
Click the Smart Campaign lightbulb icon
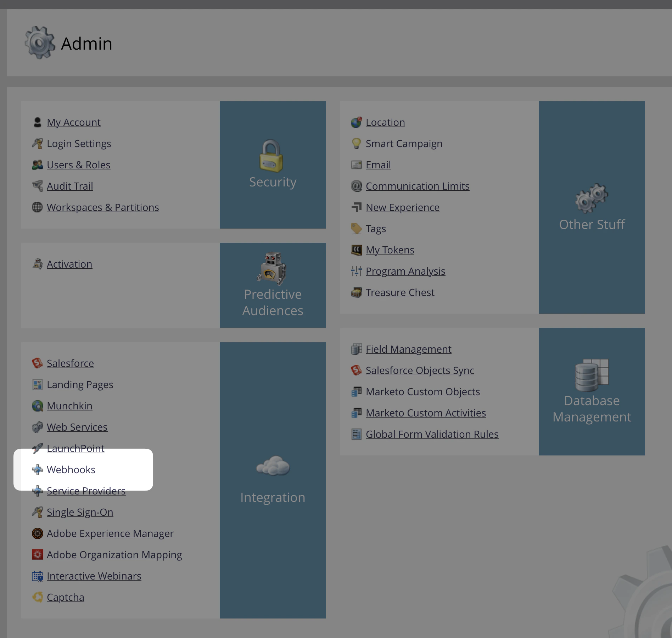click(356, 144)
